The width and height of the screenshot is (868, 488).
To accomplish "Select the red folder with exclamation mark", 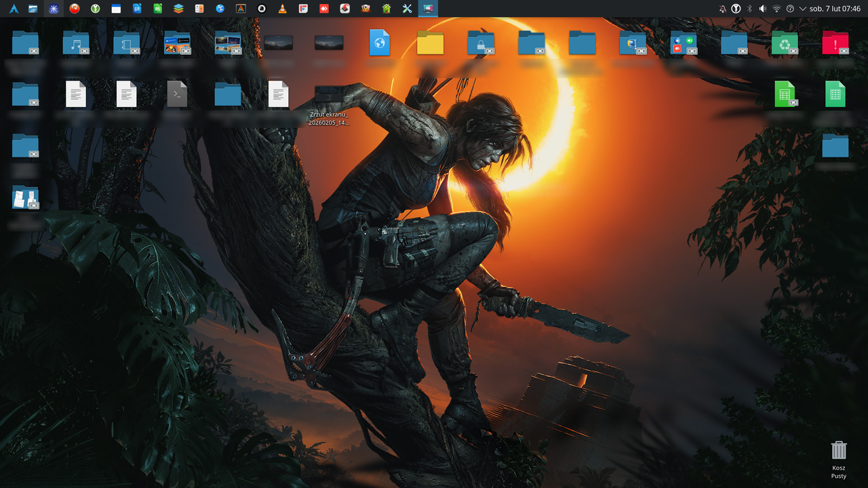I will 835,43.
